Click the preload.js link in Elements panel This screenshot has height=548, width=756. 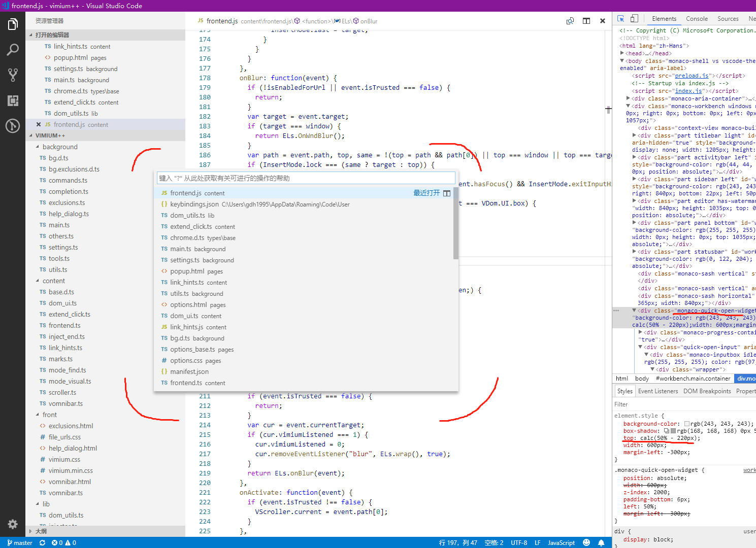click(x=692, y=75)
